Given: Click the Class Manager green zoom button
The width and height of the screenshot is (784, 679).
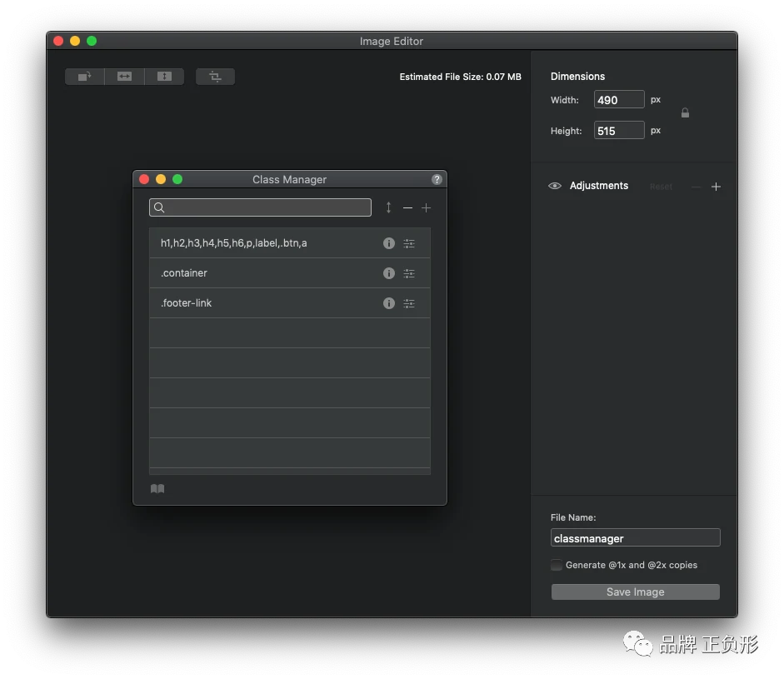Looking at the screenshot, I should (177, 179).
